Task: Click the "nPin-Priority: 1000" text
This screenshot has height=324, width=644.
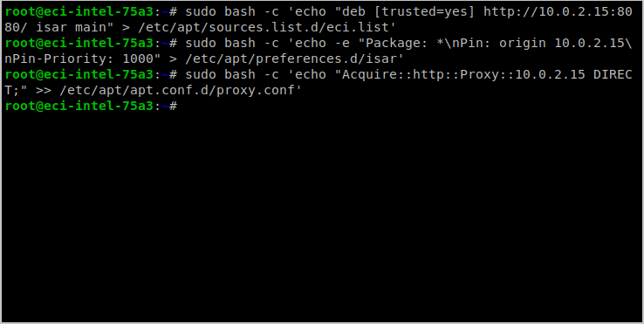Action: click(x=79, y=59)
